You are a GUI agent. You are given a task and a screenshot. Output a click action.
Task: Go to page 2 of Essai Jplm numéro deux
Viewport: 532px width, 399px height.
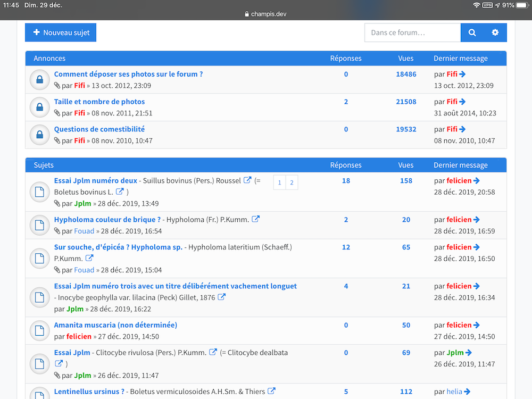[x=292, y=182]
